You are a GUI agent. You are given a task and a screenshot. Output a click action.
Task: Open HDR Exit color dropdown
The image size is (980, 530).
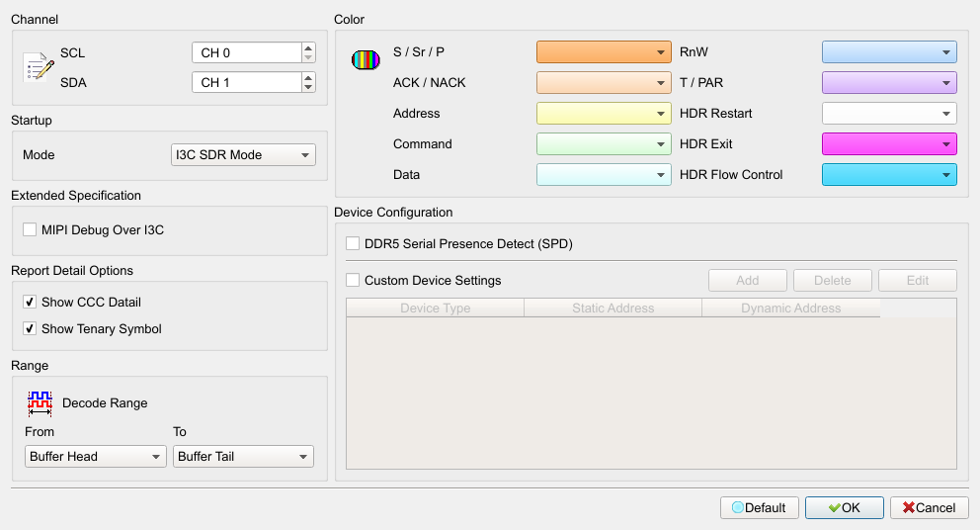pos(889,144)
